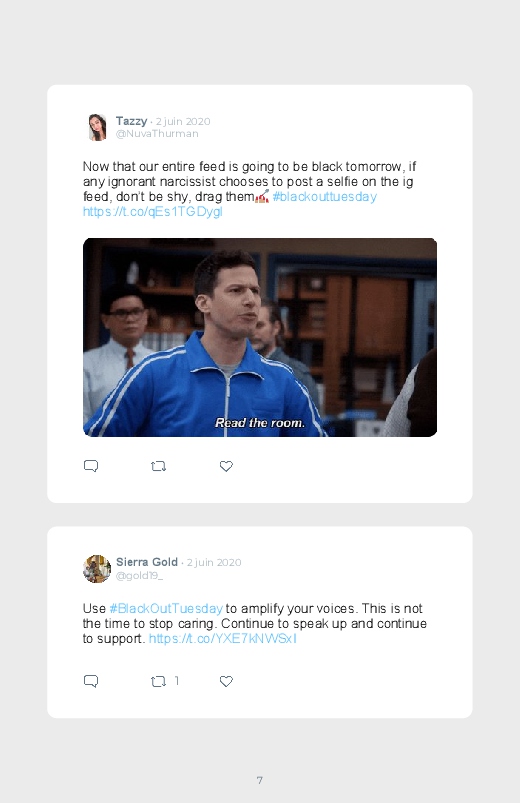
Task: Like Tazzy's tweet with the heart icon
Action: click(x=226, y=466)
